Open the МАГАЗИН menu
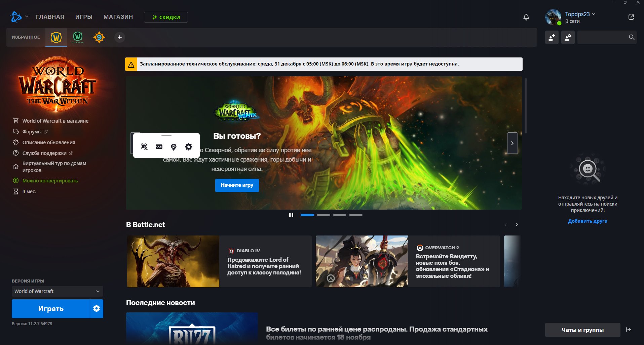The image size is (644, 345). point(118,16)
